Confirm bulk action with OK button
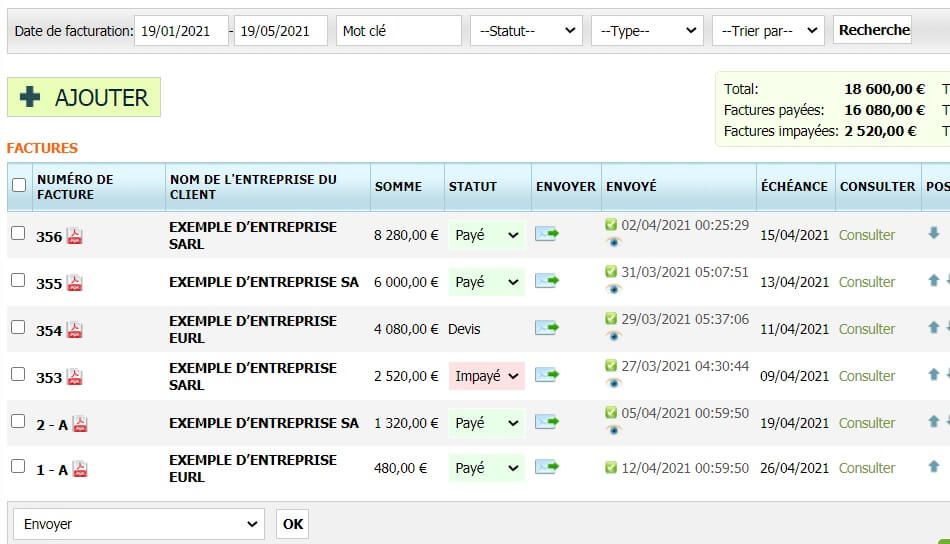 click(x=293, y=524)
